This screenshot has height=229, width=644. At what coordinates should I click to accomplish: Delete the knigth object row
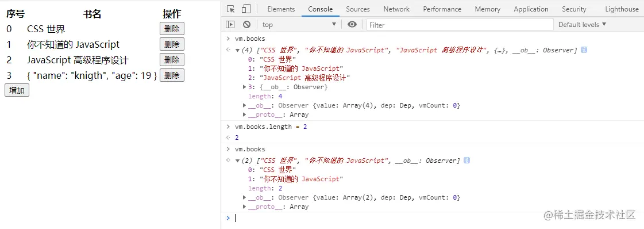point(172,75)
